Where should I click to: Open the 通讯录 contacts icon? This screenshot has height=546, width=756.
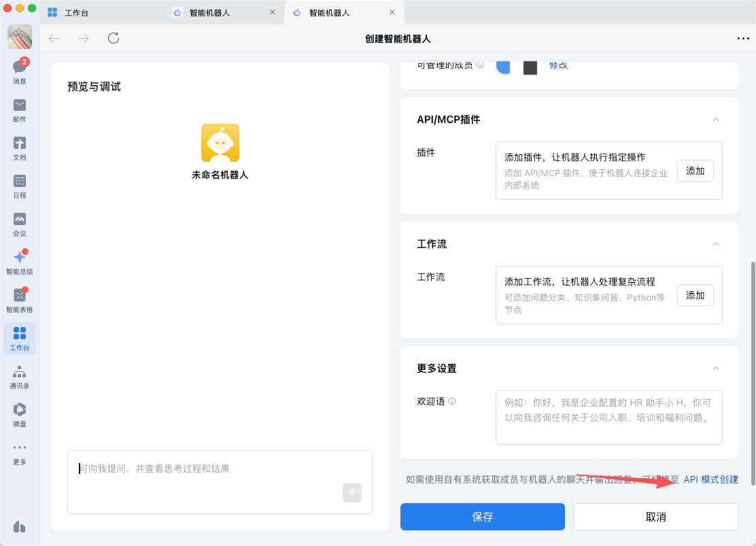pos(20,372)
